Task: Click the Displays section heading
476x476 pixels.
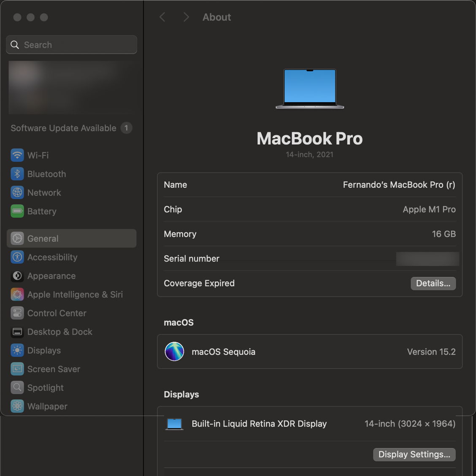Action: 181,394
